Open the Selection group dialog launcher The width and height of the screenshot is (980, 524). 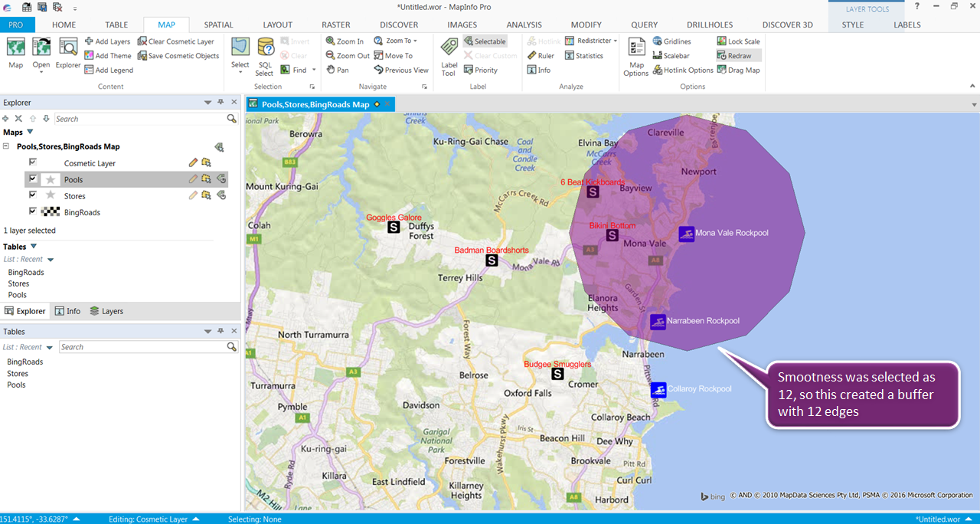pos(312,87)
